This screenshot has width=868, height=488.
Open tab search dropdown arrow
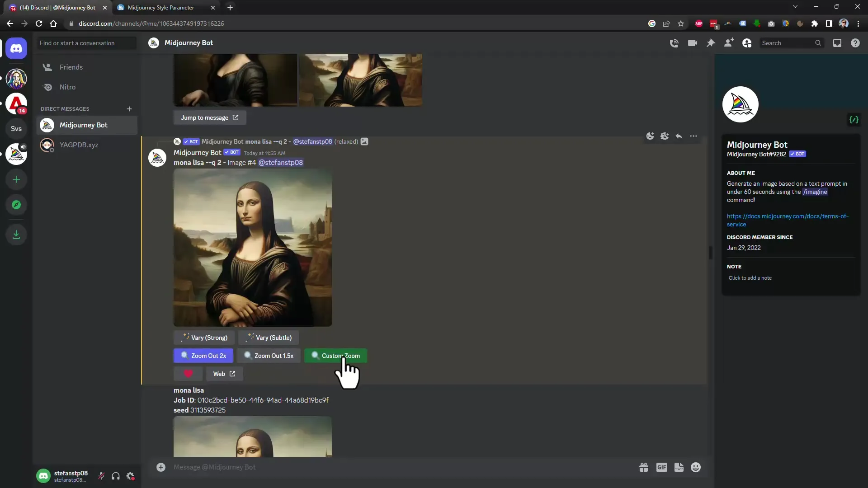795,7
